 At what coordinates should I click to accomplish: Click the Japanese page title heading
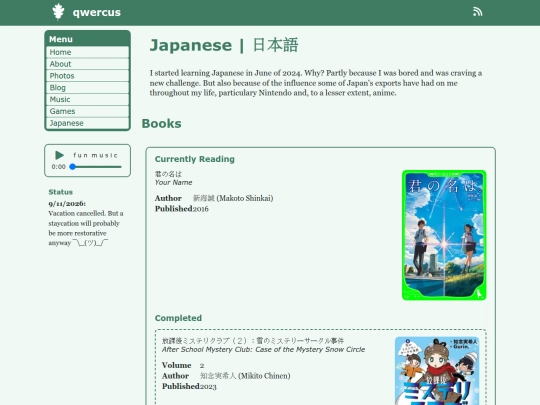[224, 45]
